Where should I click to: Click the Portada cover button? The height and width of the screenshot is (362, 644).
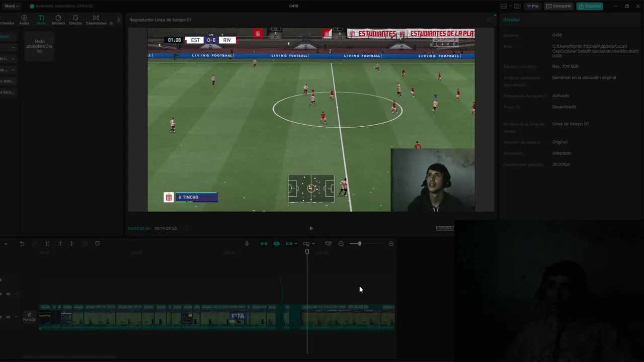[29, 317]
